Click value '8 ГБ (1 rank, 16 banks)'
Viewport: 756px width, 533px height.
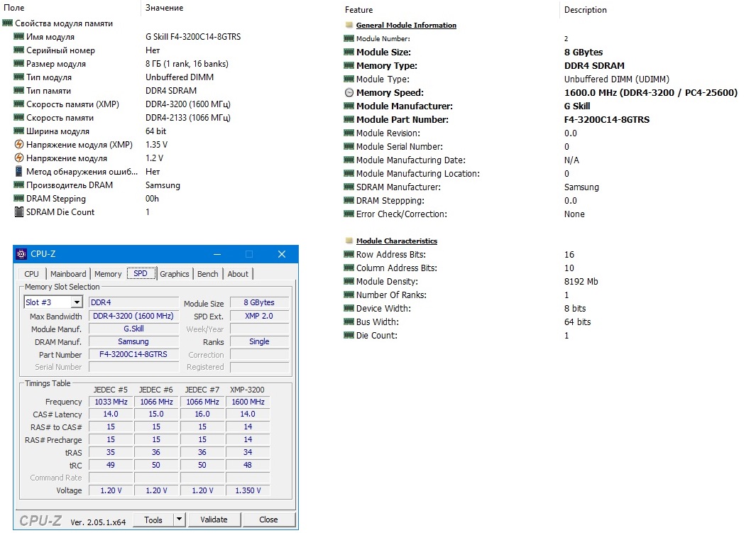[187, 64]
